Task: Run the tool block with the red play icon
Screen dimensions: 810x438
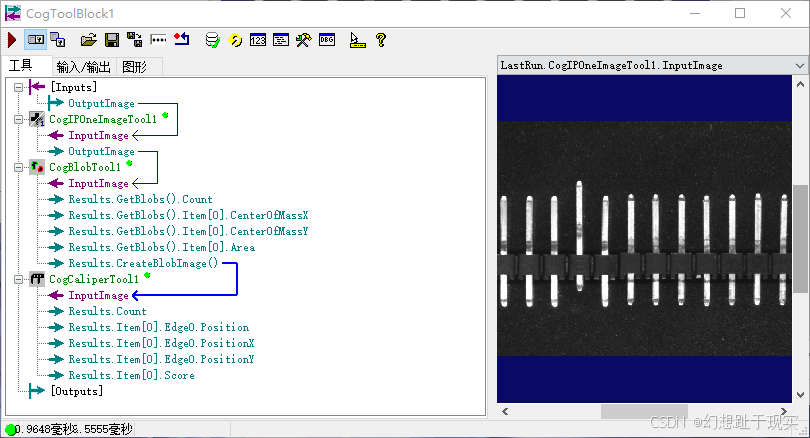Action: click(12, 40)
